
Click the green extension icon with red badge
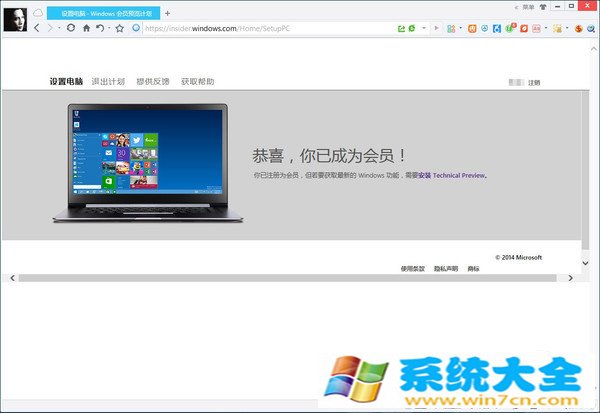tap(510, 28)
